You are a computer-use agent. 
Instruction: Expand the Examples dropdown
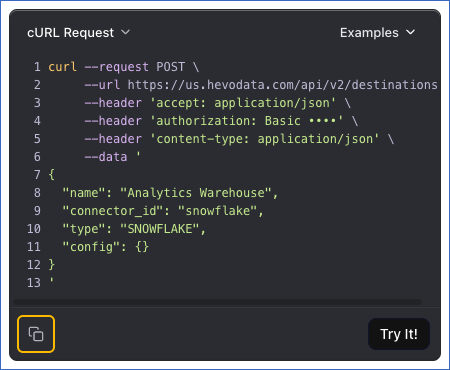pos(377,33)
